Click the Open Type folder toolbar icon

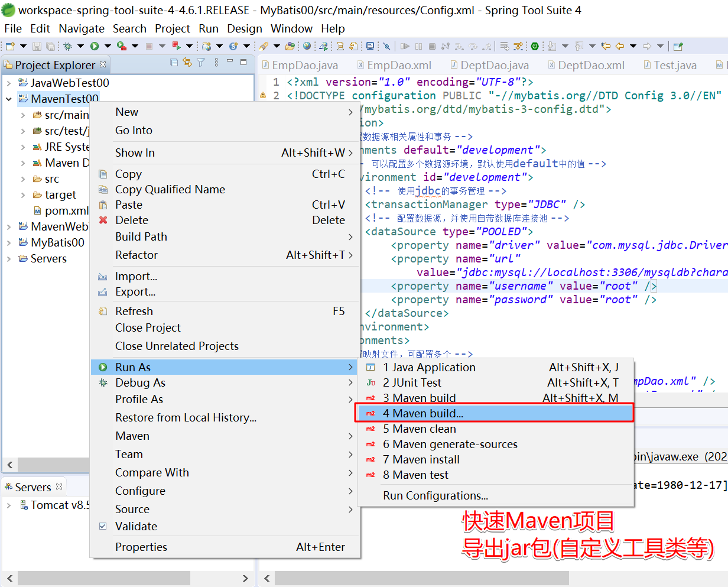coord(290,46)
